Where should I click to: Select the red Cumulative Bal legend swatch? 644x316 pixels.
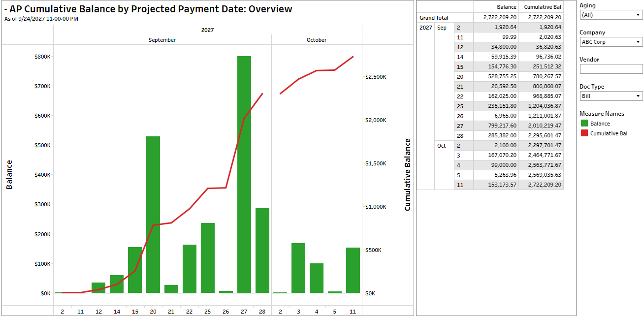tap(584, 133)
